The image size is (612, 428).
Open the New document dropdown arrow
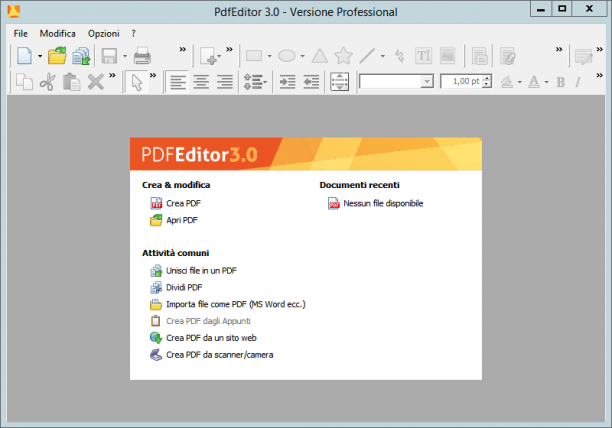tap(40, 56)
